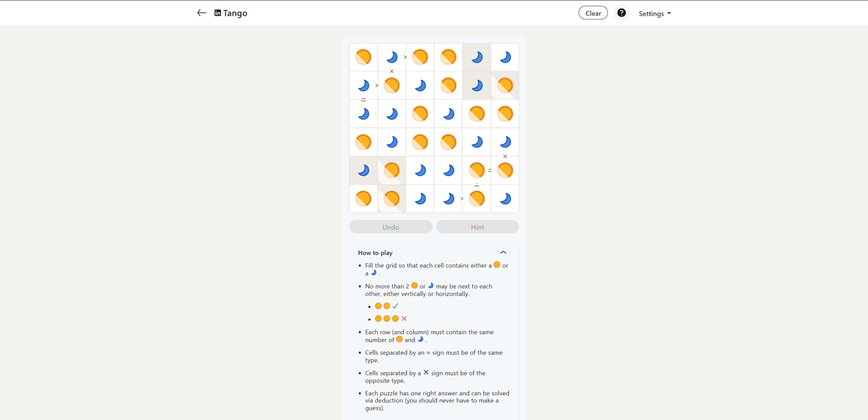
Task: Toggle the shaded moon starting row five
Action: 363,170
